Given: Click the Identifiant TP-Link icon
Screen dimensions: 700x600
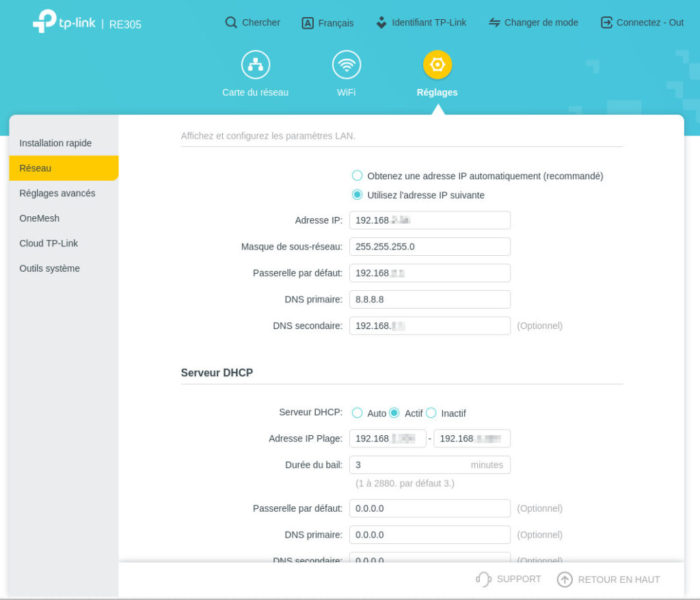Looking at the screenshot, I should coord(381,23).
